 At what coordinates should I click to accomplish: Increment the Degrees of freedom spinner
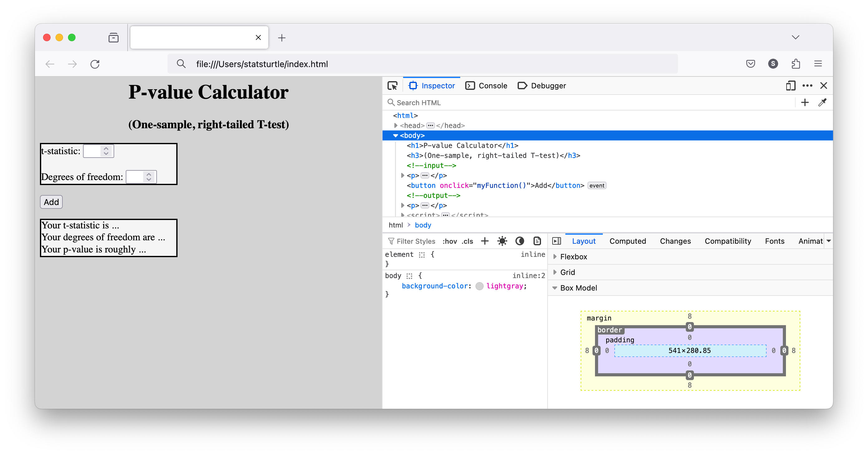point(149,174)
